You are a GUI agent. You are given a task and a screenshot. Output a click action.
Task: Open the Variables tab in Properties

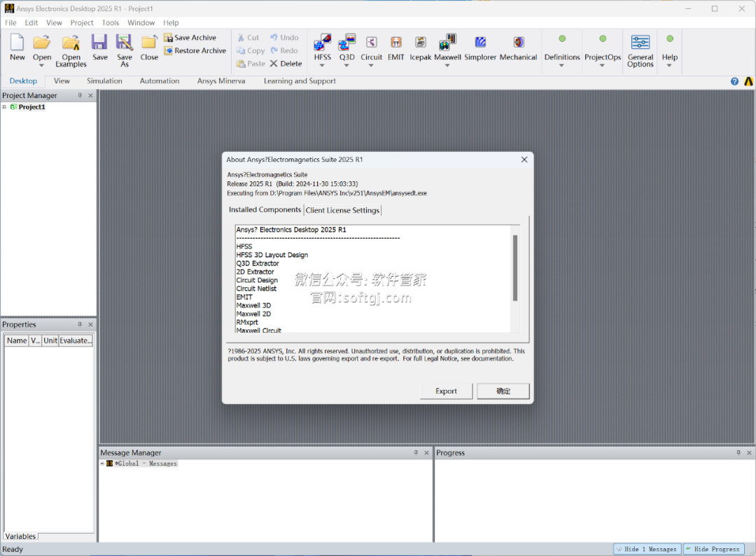[x=20, y=536]
